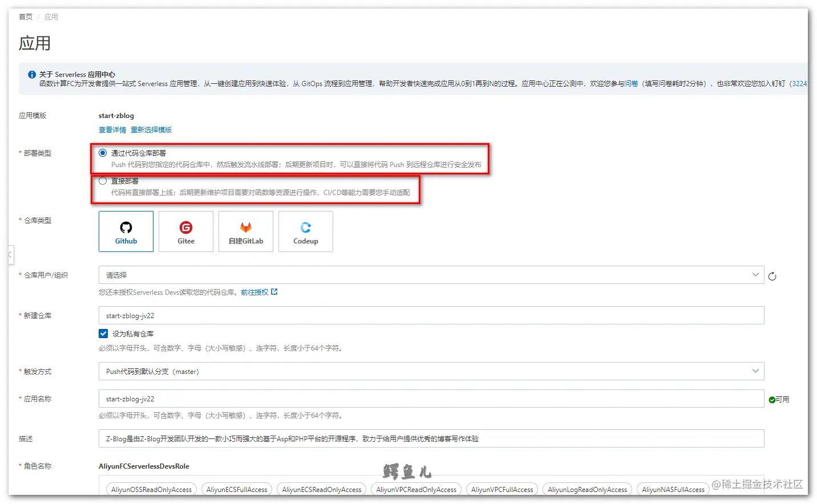The height and width of the screenshot is (504, 817).
Task: Pick the self-hosted GitLab option
Action: (x=246, y=231)
